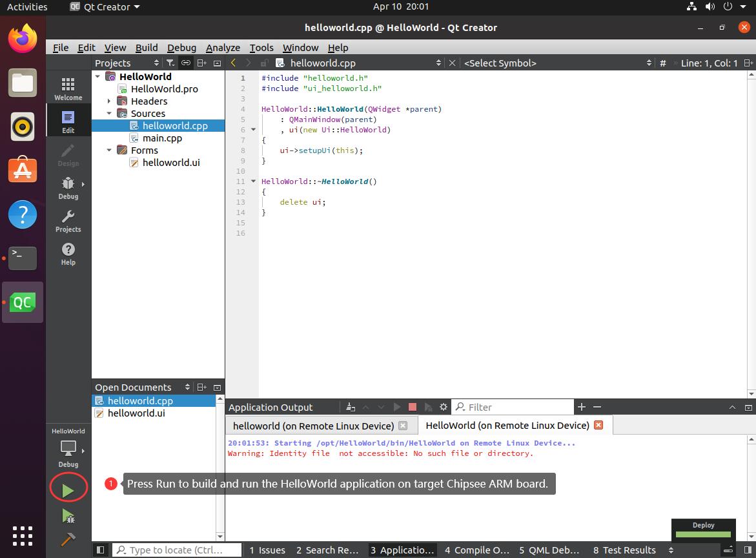Viewport: 756px width, 558px height.
Task: Close the Application Output pane
Action: coord(748,408)
